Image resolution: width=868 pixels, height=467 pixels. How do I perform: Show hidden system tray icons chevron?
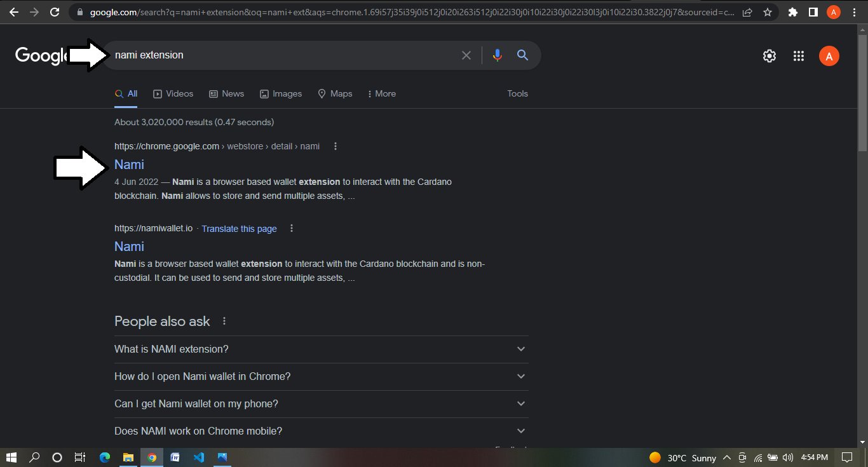coord(728,457)
